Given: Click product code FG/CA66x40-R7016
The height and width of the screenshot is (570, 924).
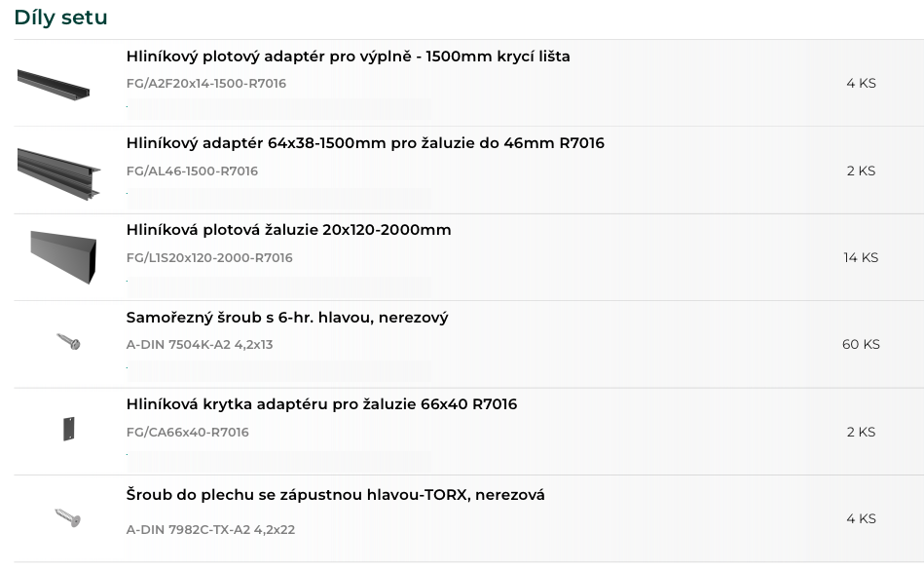Looking at the screenshot, I should (187, 432).
